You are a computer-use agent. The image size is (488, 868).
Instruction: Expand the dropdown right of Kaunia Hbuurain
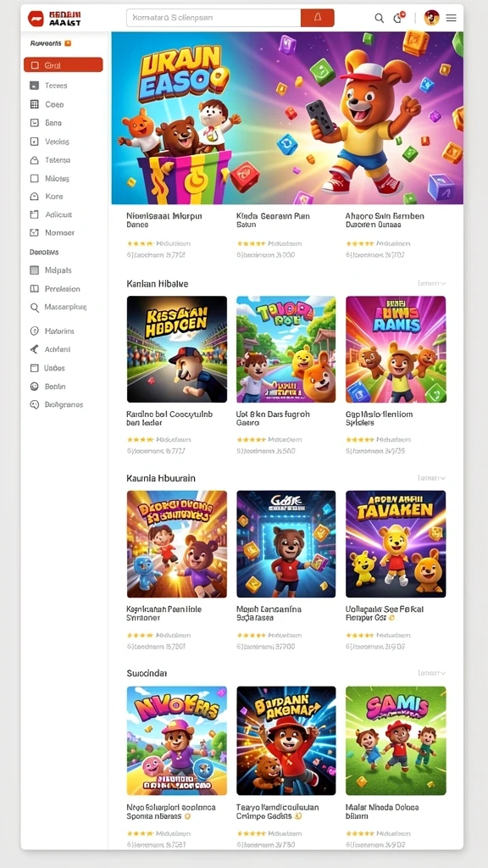tap(431, 478)
